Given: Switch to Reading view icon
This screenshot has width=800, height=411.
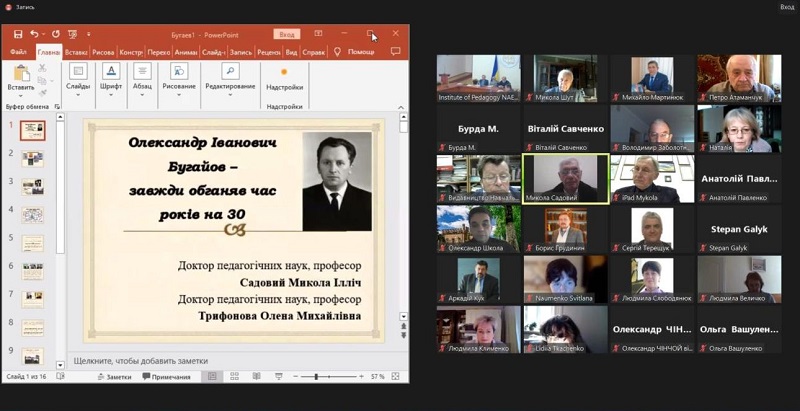Looking at the screenshot, I should (256, 376).
